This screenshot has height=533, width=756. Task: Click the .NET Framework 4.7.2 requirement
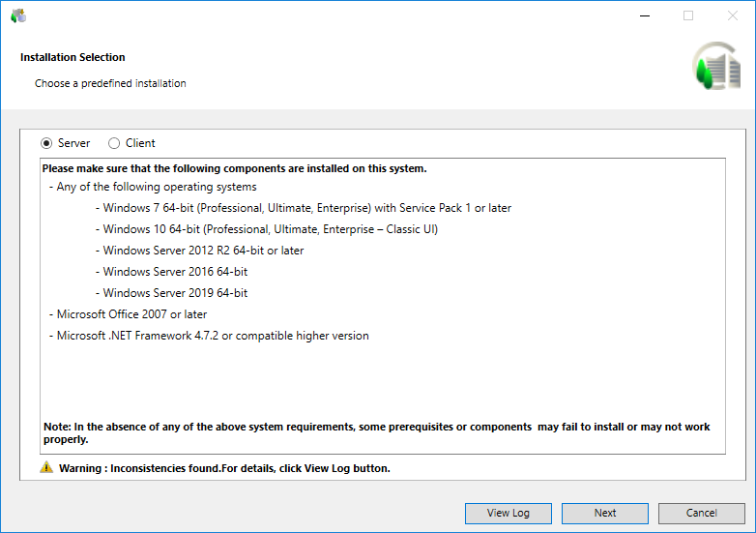point(213,336)
